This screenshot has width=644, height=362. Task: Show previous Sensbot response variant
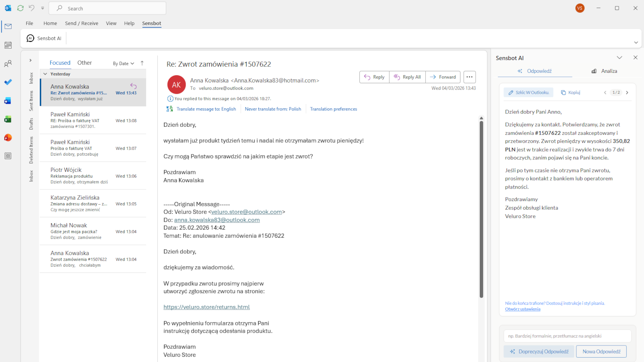tap(605, 93)
